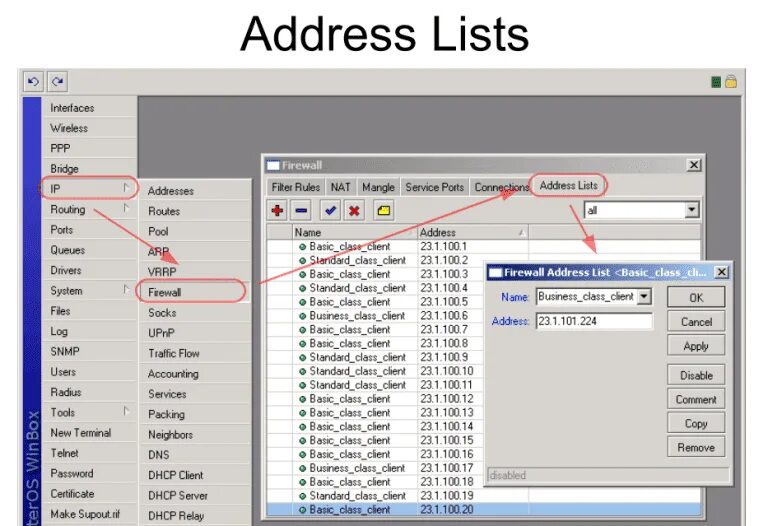Open the 'all' list filter dropdown
The image size is (768, 526).
[691, 210]
